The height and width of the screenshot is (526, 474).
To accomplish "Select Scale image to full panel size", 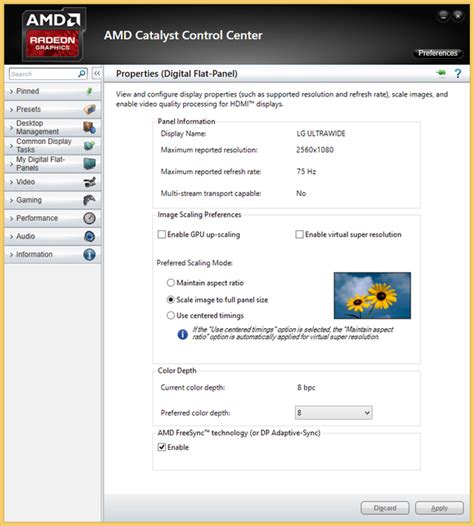I will tap(171, 300).
